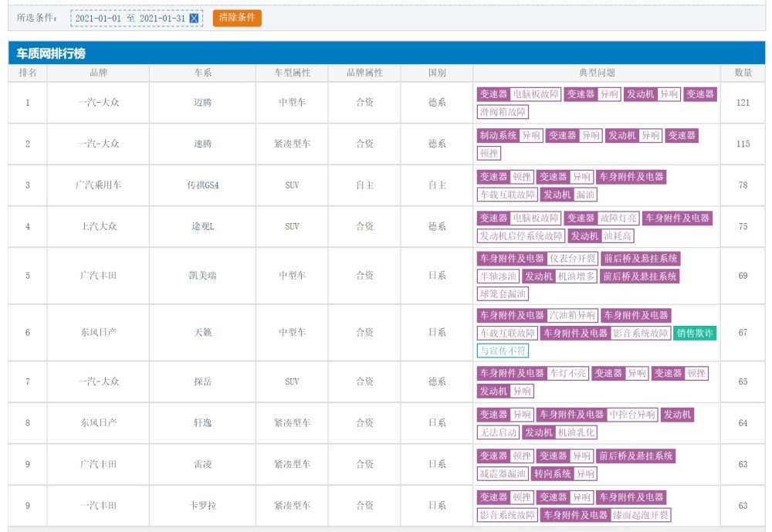
Task: Click the green 销售欺诈 tag
Action: (x=695, y=334)
